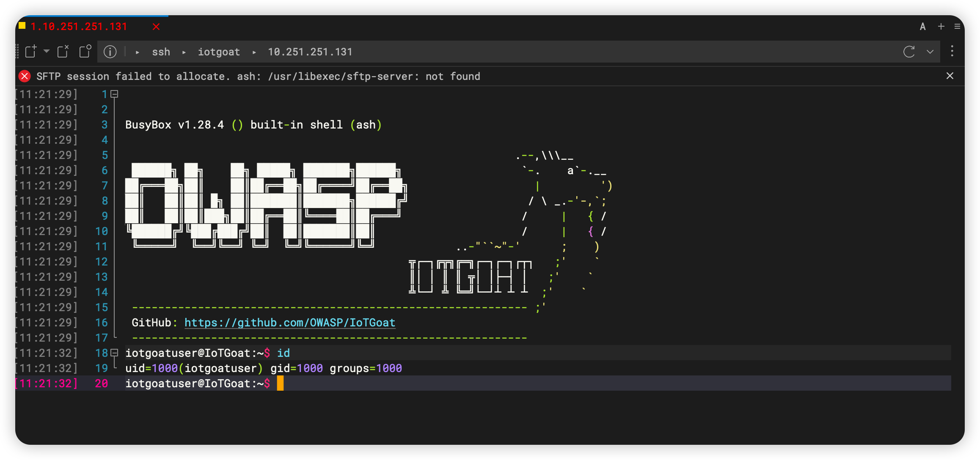Dismiss the SFTP session failed notification
Viewport: 980px width, 460px height.
(x=950, y=76)
